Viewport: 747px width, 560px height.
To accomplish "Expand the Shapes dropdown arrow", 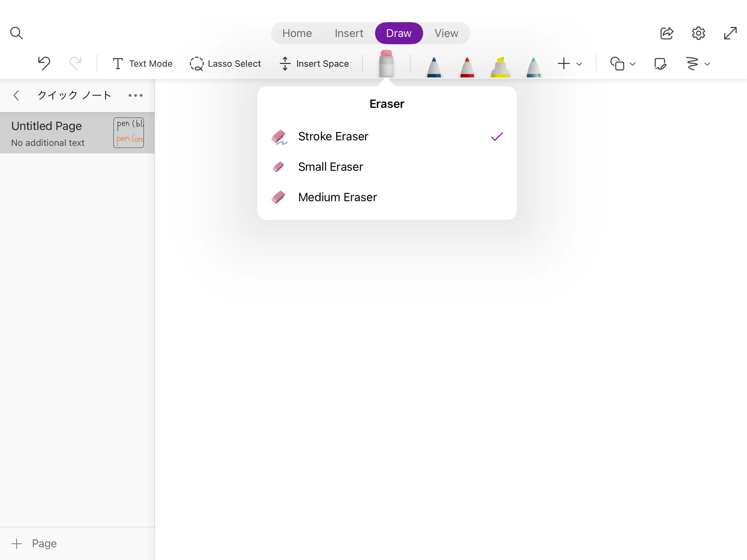I will 633,64.
